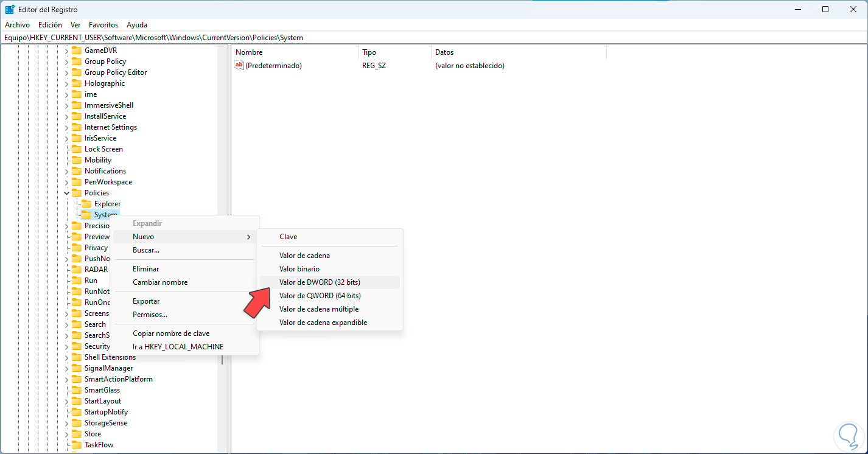Click the string value icon beside (Predeterminado)
This screenshot has height=454, width=868.
point(239,65)
